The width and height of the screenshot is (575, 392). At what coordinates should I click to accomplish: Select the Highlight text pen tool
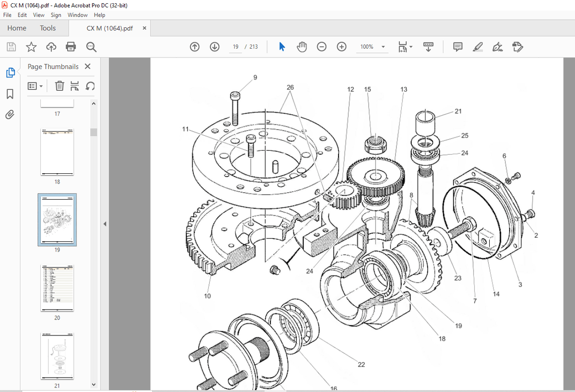[478, 47]
